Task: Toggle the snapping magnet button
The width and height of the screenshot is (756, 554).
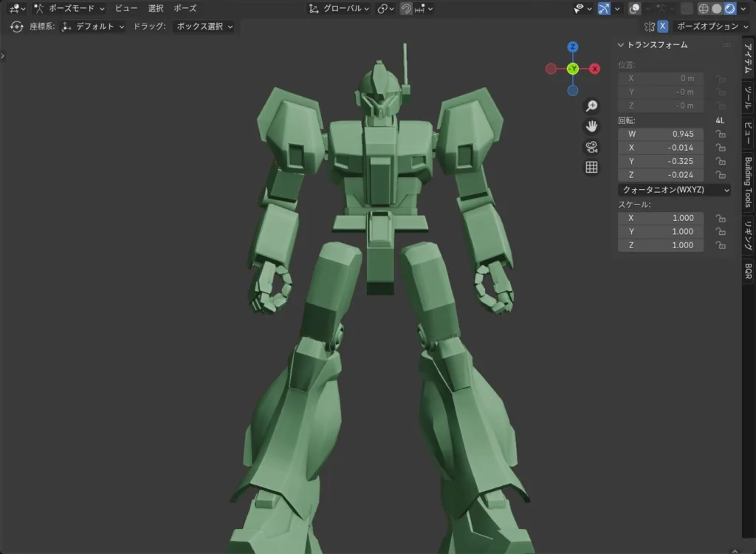Action: click(x=406, y=9)
